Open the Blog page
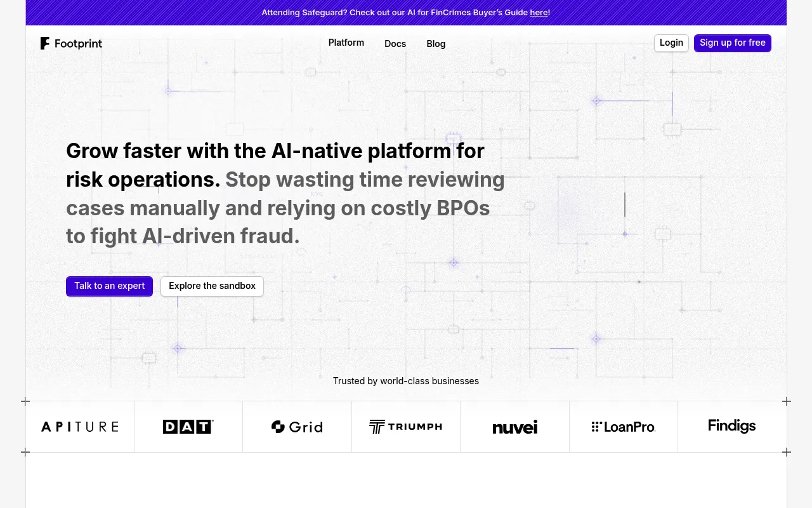Image resolution: width=812 pixels, height=508 pixels. tap(436, 44)
